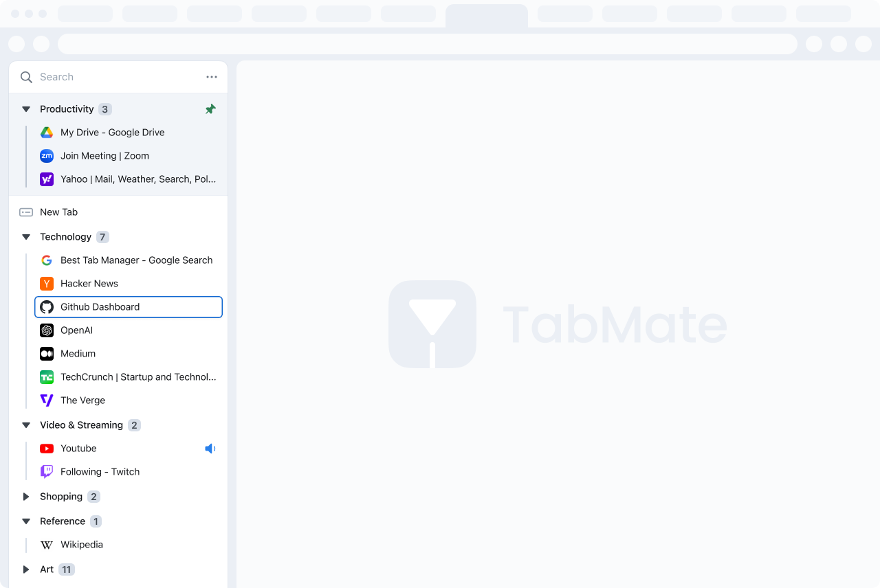Click the Art count badge
The height and width of the screenshot is (588, 880).
coord(67,569)
